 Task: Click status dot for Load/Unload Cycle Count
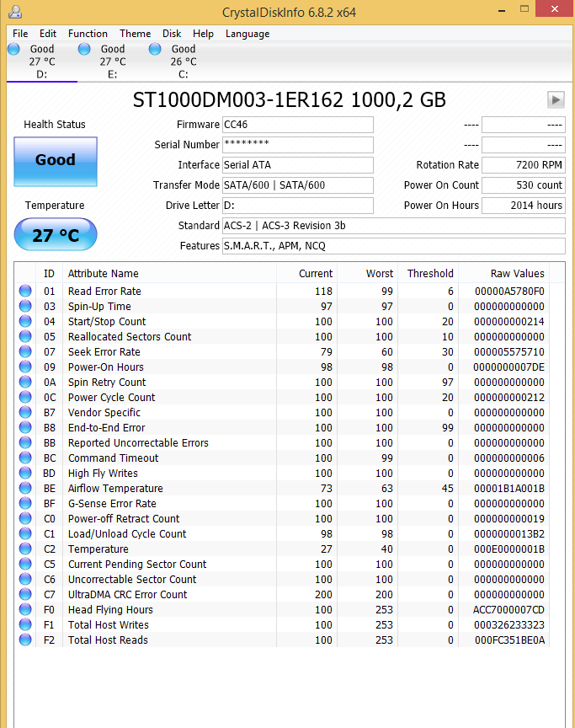pyautogui.click(x=25, y=534)
